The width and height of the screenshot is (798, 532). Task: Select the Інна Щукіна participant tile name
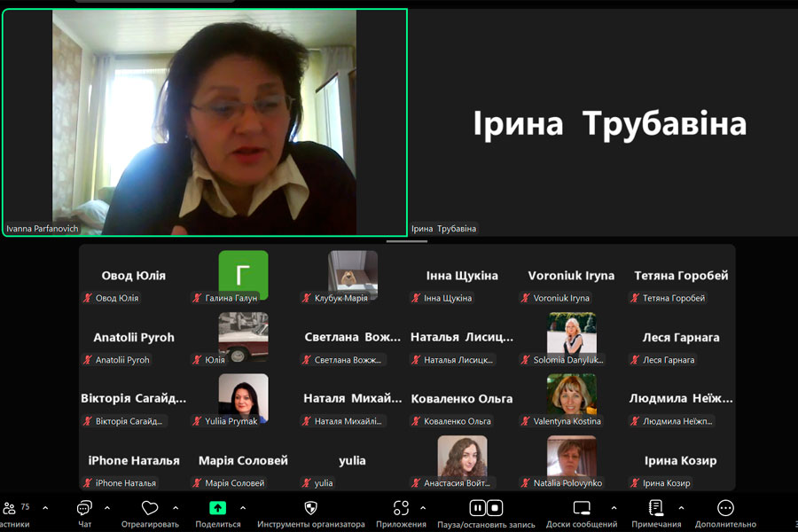[462, 276]
